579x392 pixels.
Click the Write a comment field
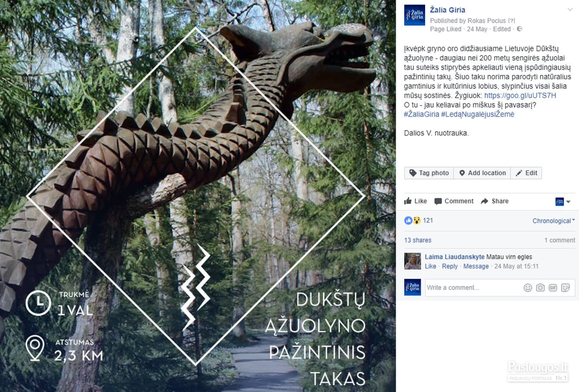(x=473, y=288)
